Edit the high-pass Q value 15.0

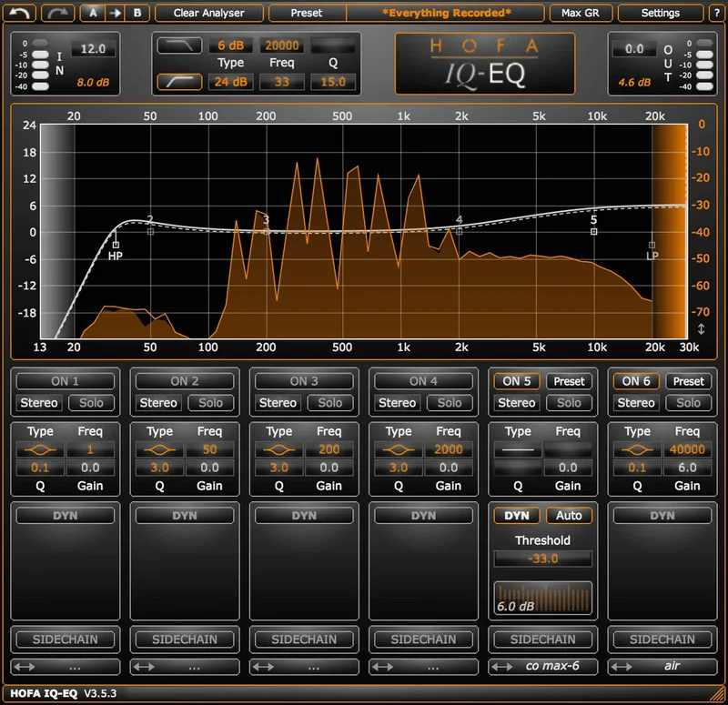pos(333,82)
